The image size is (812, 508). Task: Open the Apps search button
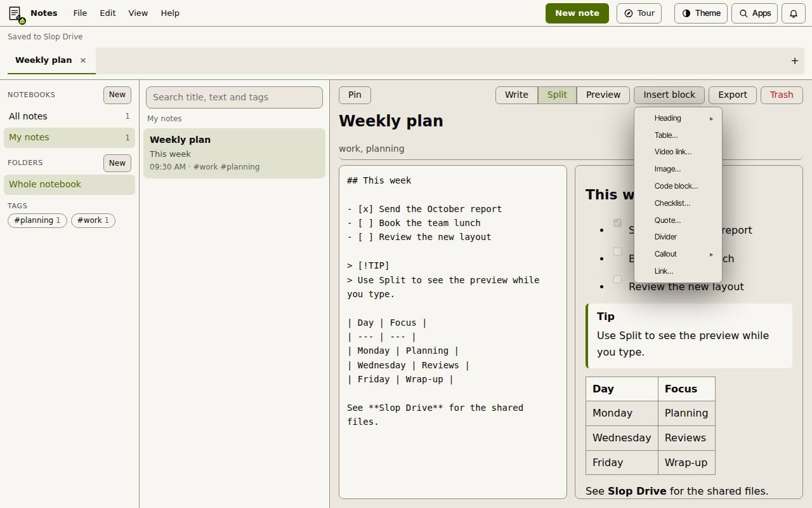coord(755,13)
